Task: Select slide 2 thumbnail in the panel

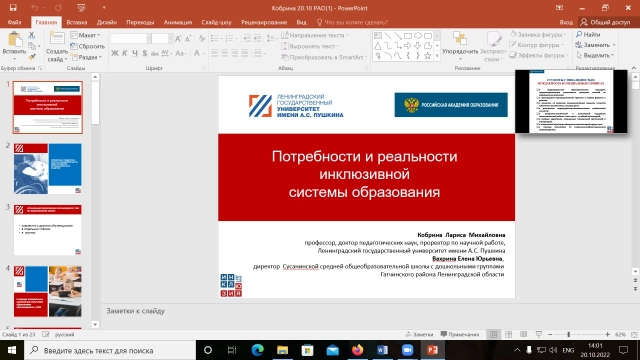Action: tap(48, 169)
